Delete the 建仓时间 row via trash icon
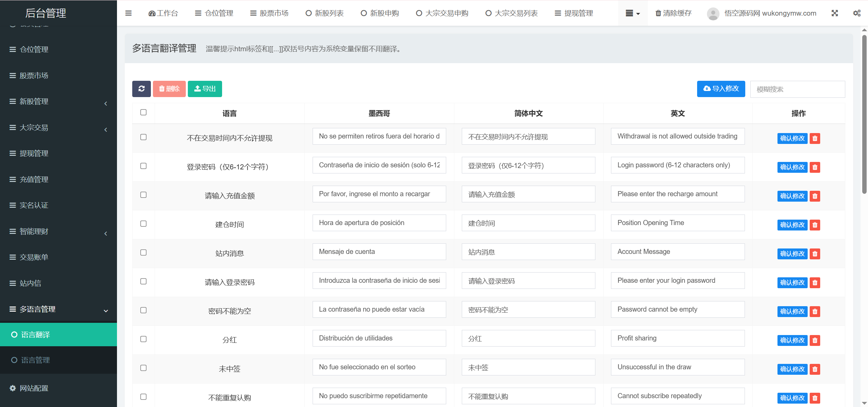Viewport: 868px width, 407px height. point(815,225)
